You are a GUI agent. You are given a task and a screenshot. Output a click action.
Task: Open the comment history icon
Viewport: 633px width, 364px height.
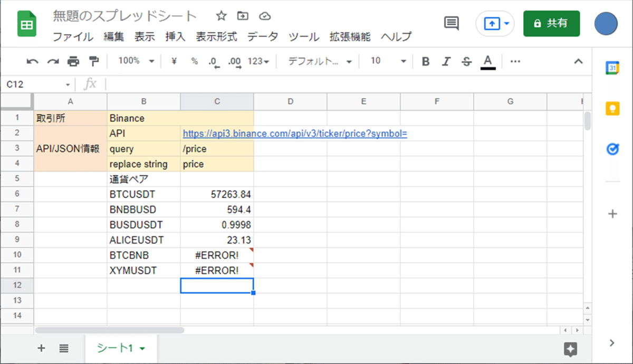(x=452, y=23)
